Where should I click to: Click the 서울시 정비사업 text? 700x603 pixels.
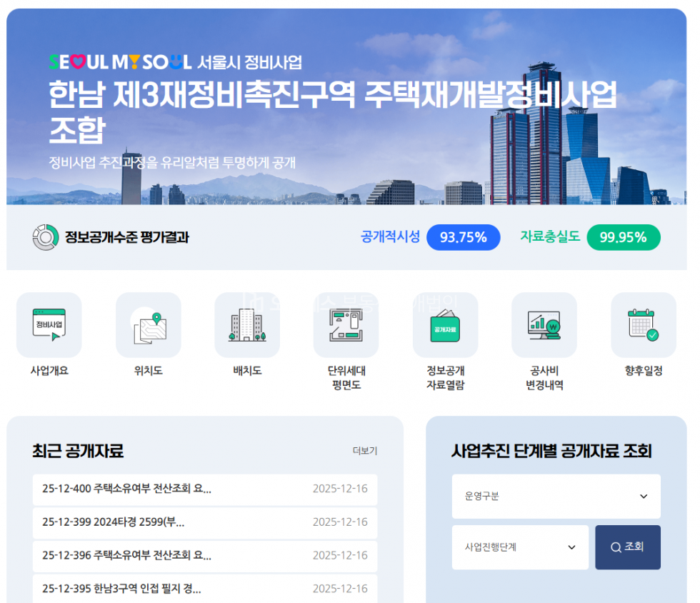click(x=249, y=63)
